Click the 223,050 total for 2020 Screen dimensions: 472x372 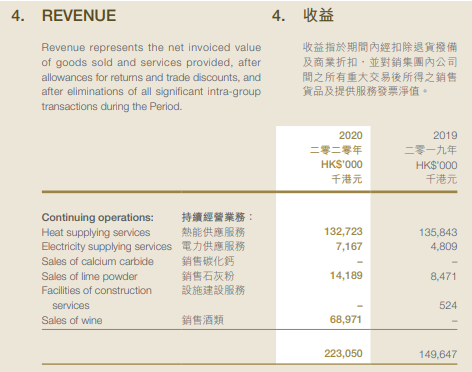343,353
